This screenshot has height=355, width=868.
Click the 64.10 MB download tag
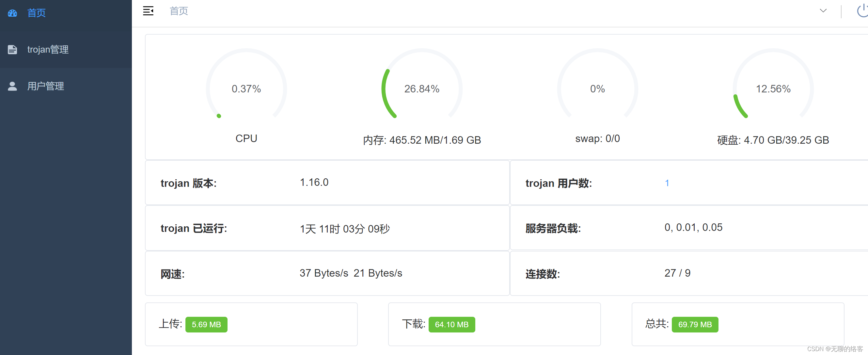[x=451, y=324]
